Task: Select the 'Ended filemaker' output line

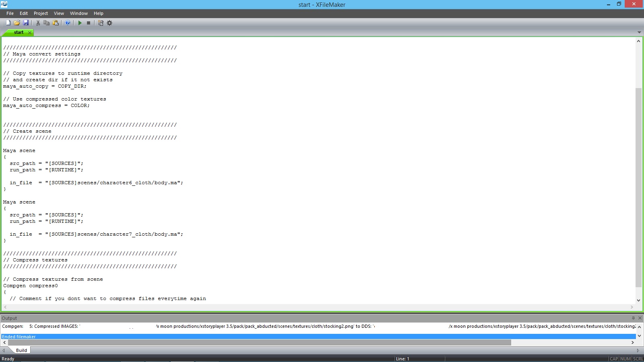Action: [x=318, y=337]
